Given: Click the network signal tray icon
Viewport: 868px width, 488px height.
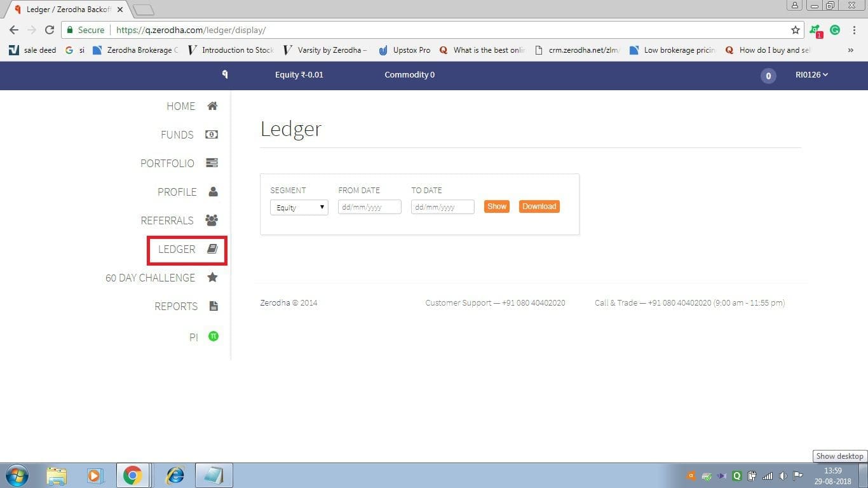Looking at the screenshot, I should (768, 475).
